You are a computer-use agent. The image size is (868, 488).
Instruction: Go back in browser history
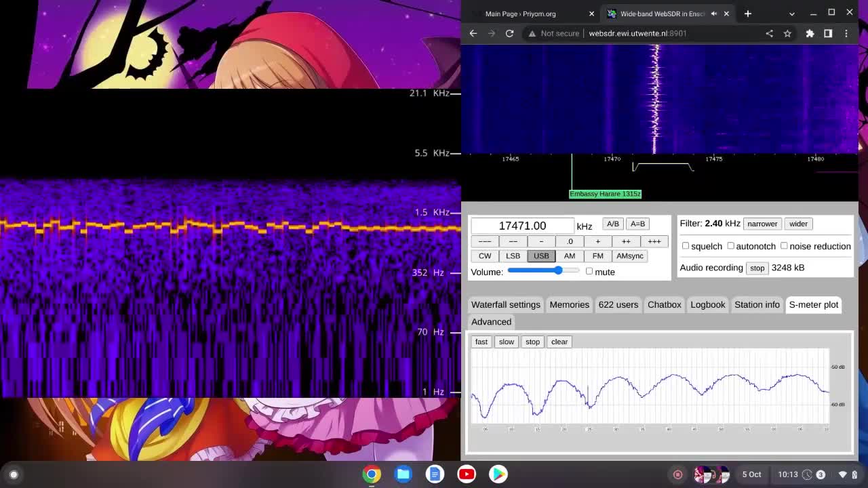[473, 33]
